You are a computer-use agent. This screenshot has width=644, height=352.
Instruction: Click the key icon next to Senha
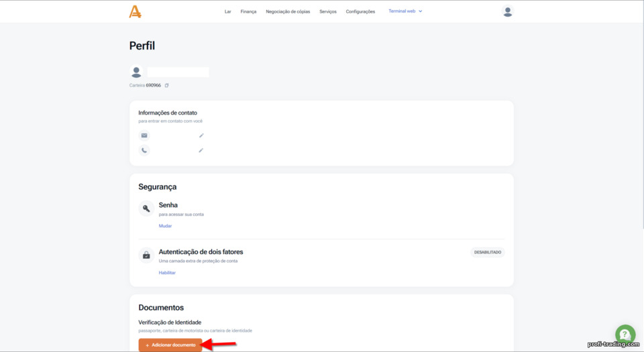146,209
